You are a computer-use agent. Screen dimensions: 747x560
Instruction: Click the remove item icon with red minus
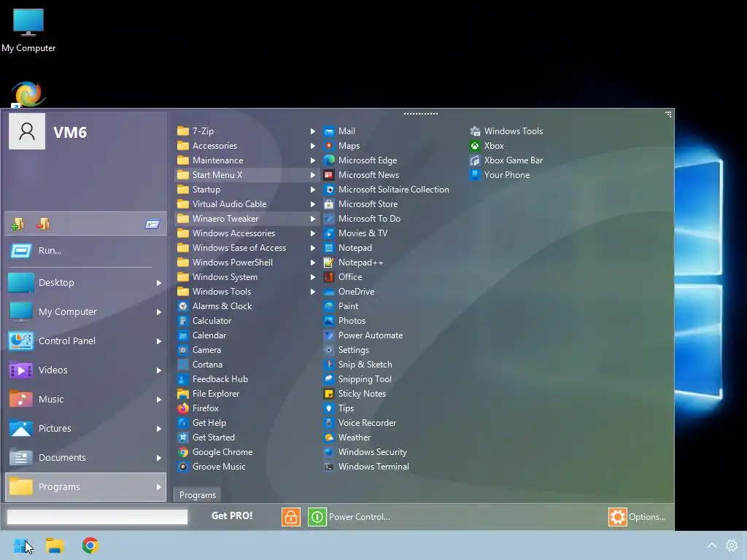[43, 224]
